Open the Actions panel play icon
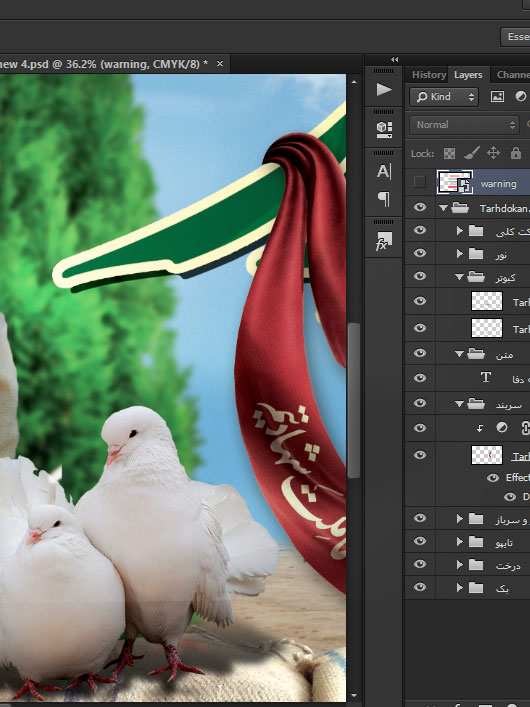Image resolution: width=530 pixels, height=707 pixels. point(384,89)
